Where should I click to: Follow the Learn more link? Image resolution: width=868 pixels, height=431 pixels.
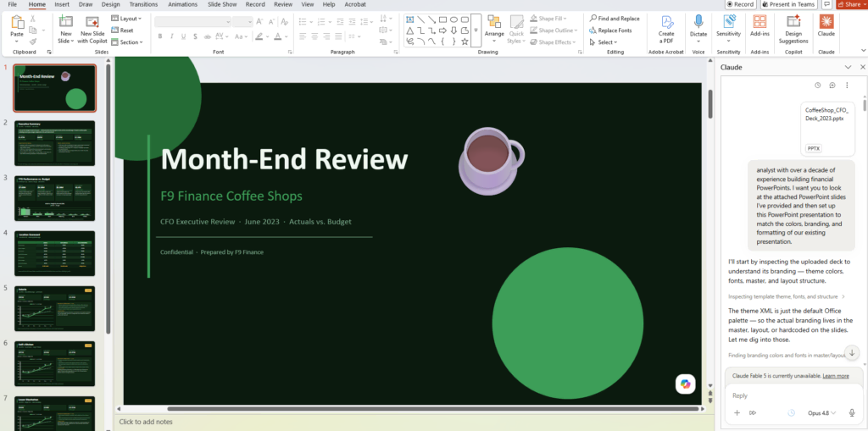point(835,376)
